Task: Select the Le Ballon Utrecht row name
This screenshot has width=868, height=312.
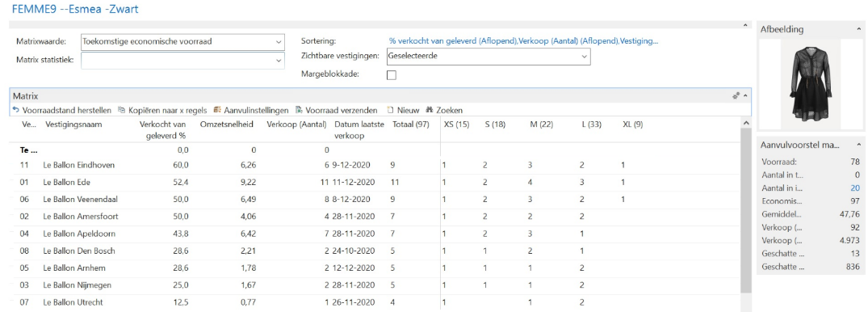Action: pos(73,302)
